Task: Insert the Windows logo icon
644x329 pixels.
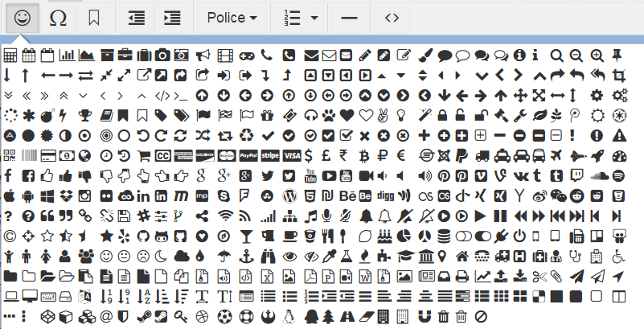Action: point(47,196)
